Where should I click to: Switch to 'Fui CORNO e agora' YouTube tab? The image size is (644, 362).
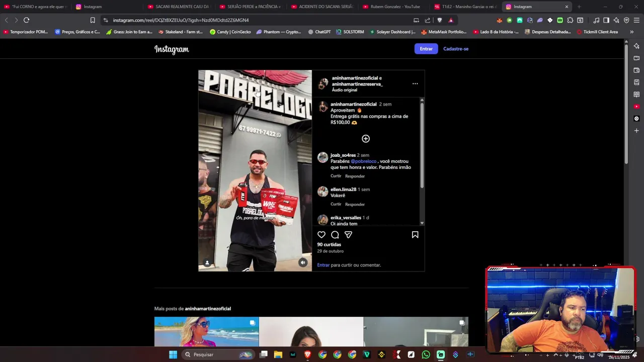click(35, 7)
